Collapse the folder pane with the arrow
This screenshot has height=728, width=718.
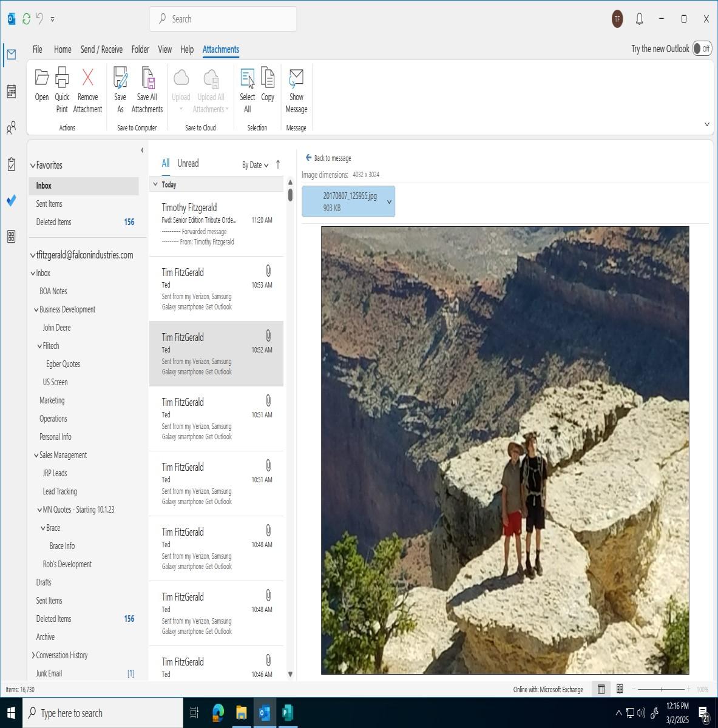[x=142, y=150]
